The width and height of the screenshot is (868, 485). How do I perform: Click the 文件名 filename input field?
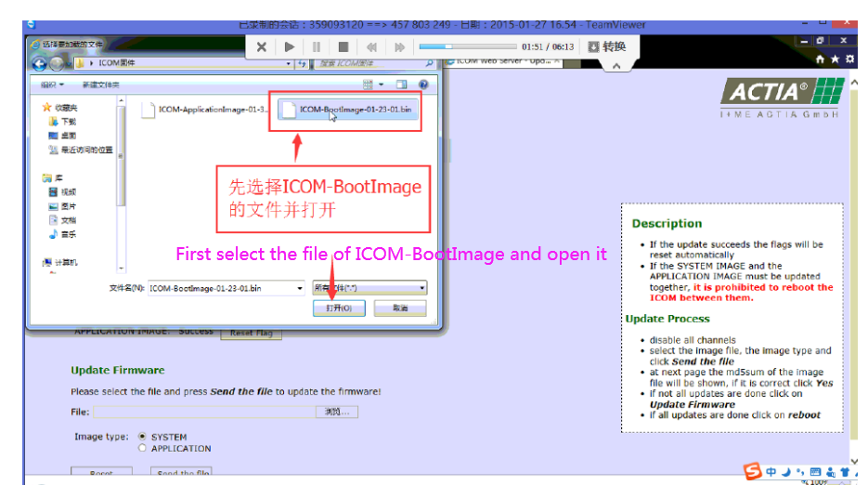point(222,288)
